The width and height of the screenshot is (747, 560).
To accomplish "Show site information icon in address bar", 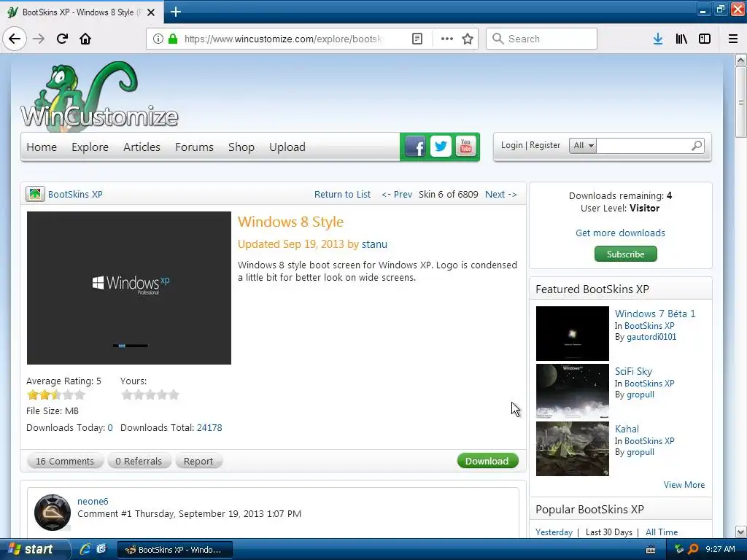I will click(x=158, y=39).
